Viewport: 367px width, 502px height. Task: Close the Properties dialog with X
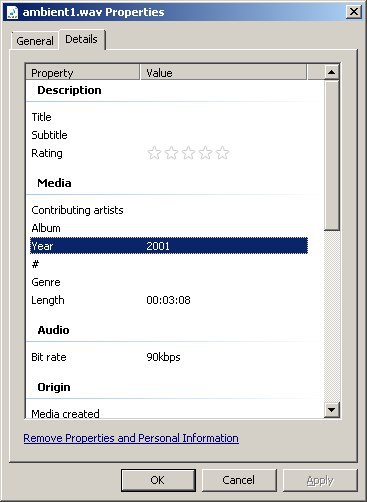[x=354, y=12]
